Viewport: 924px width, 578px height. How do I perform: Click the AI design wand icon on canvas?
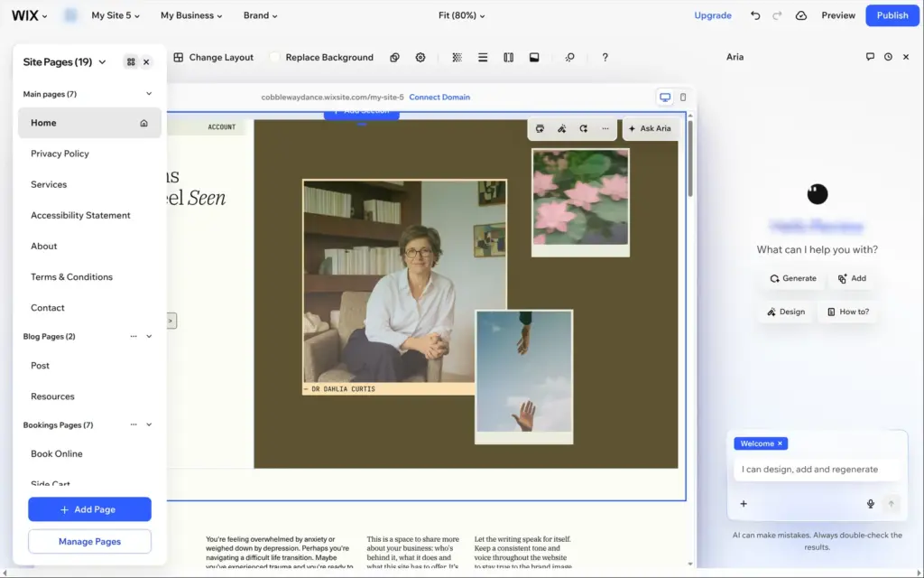[561, 128]
